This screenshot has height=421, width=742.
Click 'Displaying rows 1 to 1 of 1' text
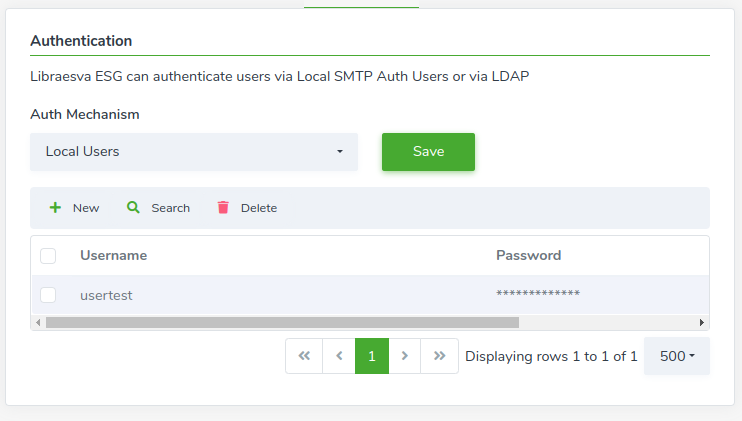click(551, 356)
